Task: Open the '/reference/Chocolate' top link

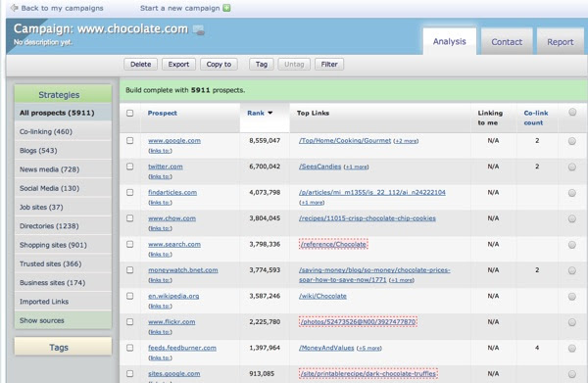Action: [333, 244]
